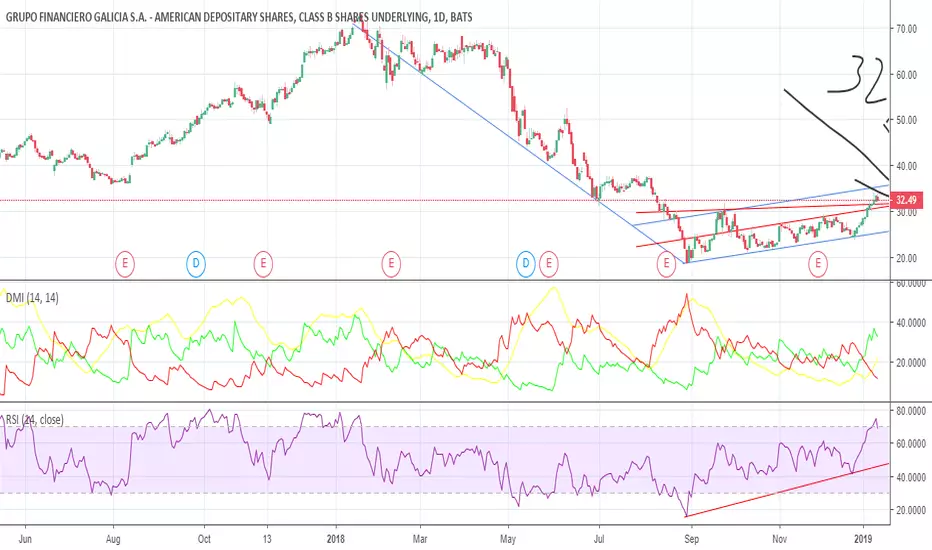Select the earnings marker right after the May 2018 dividend
932x550 pixels.
[549, 263]
